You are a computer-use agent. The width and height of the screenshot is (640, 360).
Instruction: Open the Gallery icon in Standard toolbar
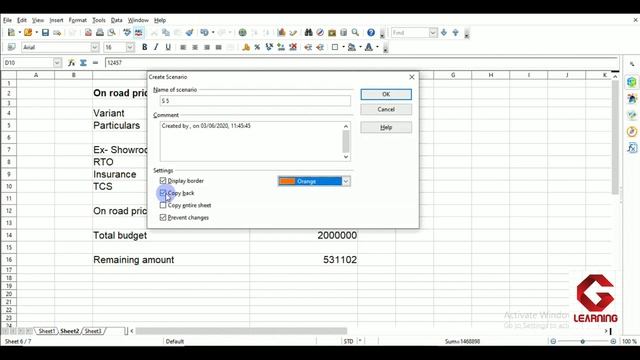(x=332, y=33)
